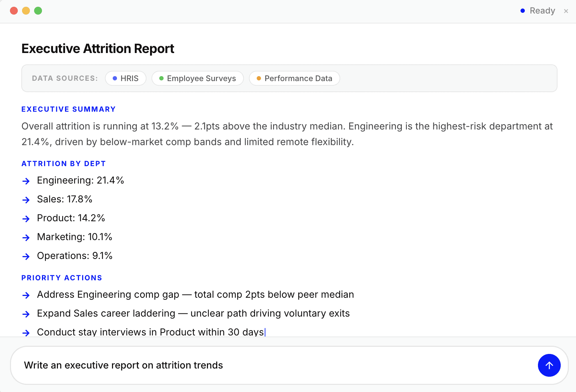This screenshot has height=392, width=576.
Task: Click the red close window button
Action: point(14,11)
